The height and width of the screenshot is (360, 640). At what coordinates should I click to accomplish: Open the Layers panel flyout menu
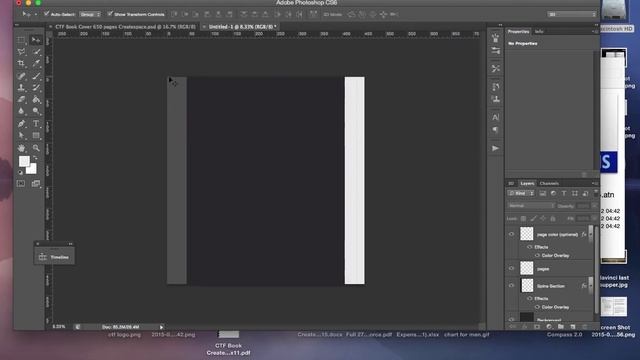point(595,184)
